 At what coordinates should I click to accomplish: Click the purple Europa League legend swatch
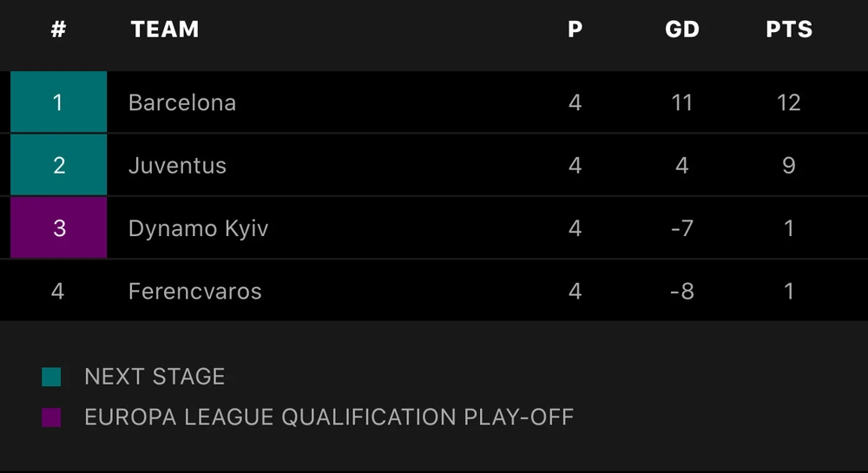point(51,417)
